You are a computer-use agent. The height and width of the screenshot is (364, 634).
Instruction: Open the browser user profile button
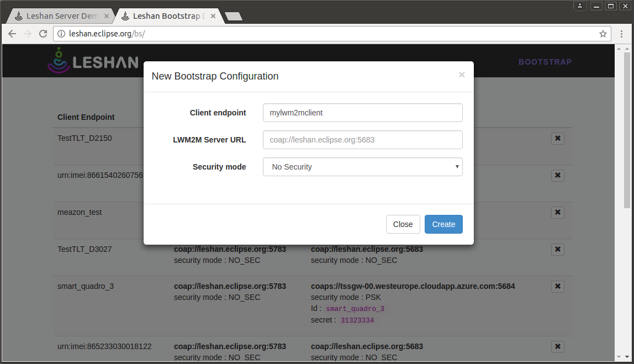click(x=580, y=6)
